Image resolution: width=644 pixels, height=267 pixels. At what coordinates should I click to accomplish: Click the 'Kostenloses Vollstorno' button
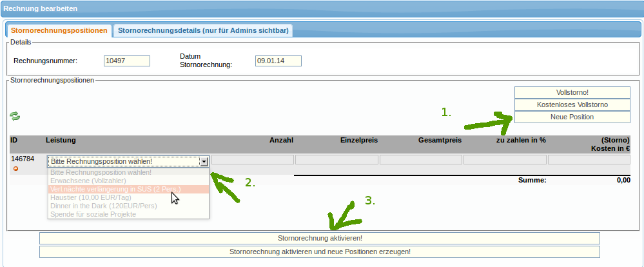(572, 104)
